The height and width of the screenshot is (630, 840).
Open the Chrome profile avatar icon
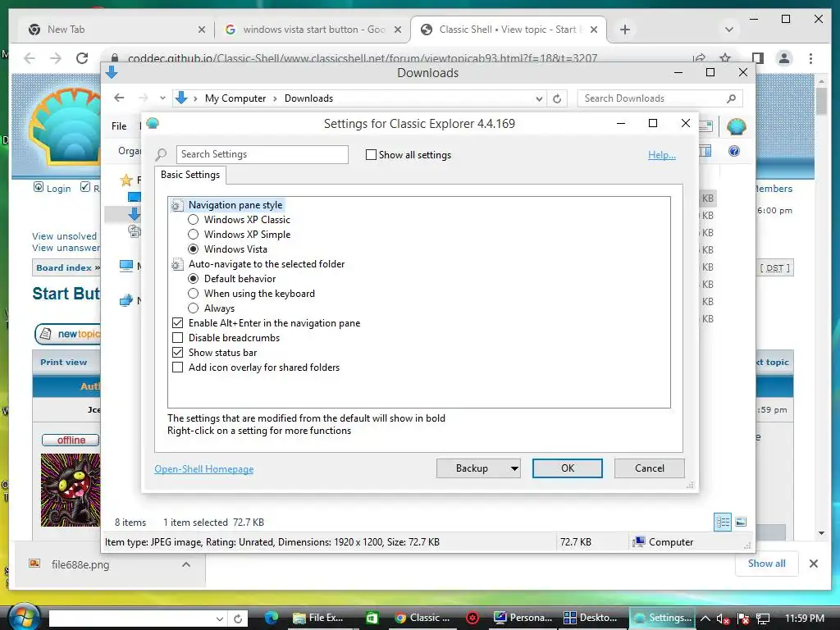point(784,58)
